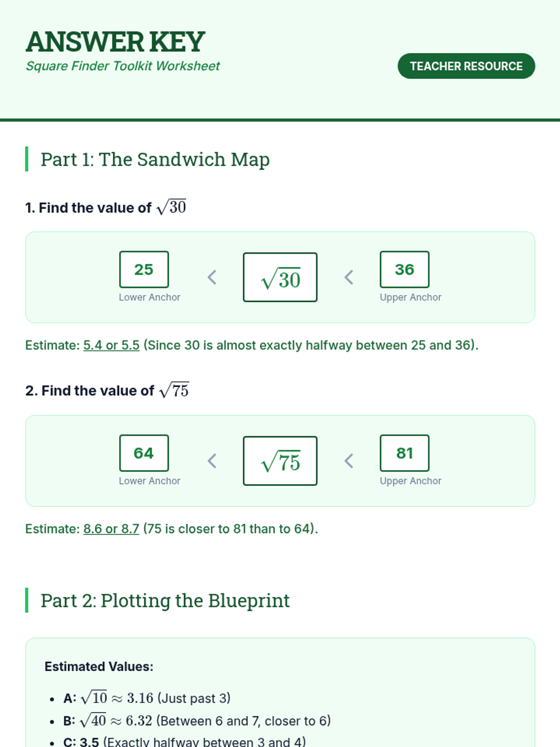Image resolution: width=560 pixels, height=747 pixels.
Task: Click the lower anchor box showing 64
Action: [x=144, y=453]
